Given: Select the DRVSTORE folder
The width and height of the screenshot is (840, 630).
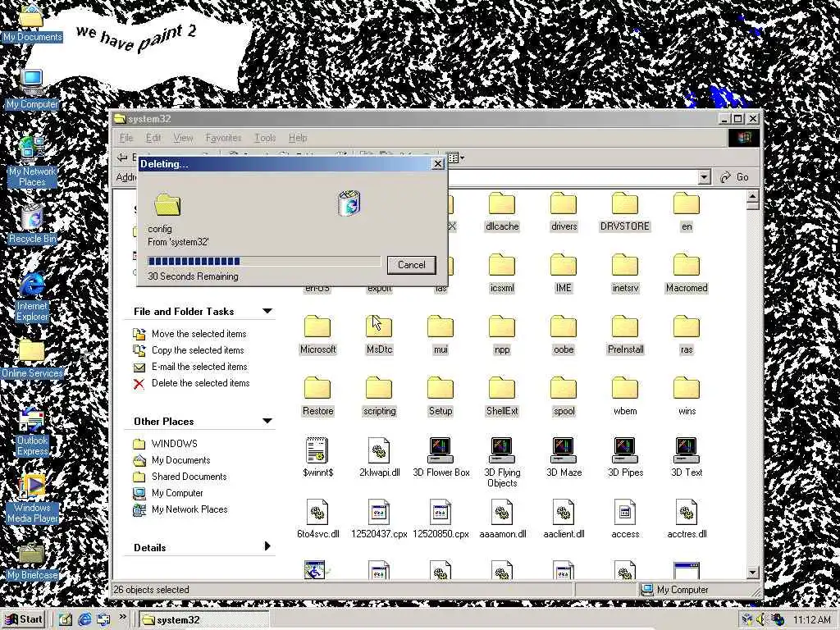Looking at the screenshot, I should (624, 212).
